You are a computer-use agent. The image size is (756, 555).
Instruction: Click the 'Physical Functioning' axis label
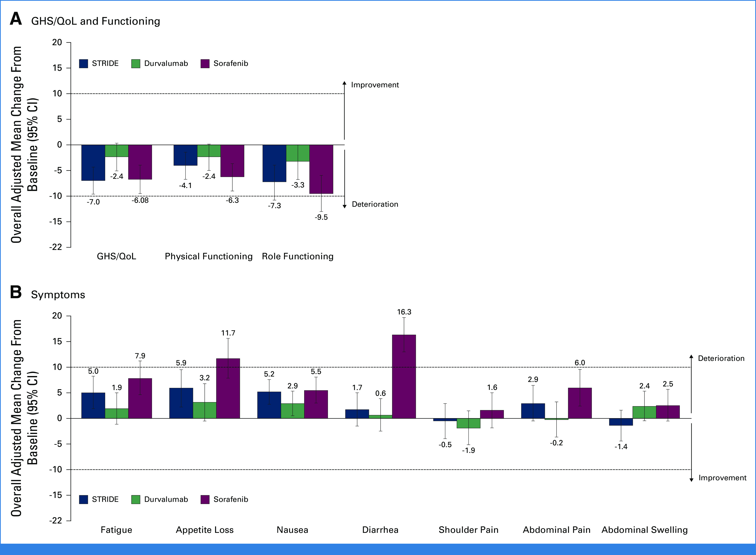tap(209, 256)
